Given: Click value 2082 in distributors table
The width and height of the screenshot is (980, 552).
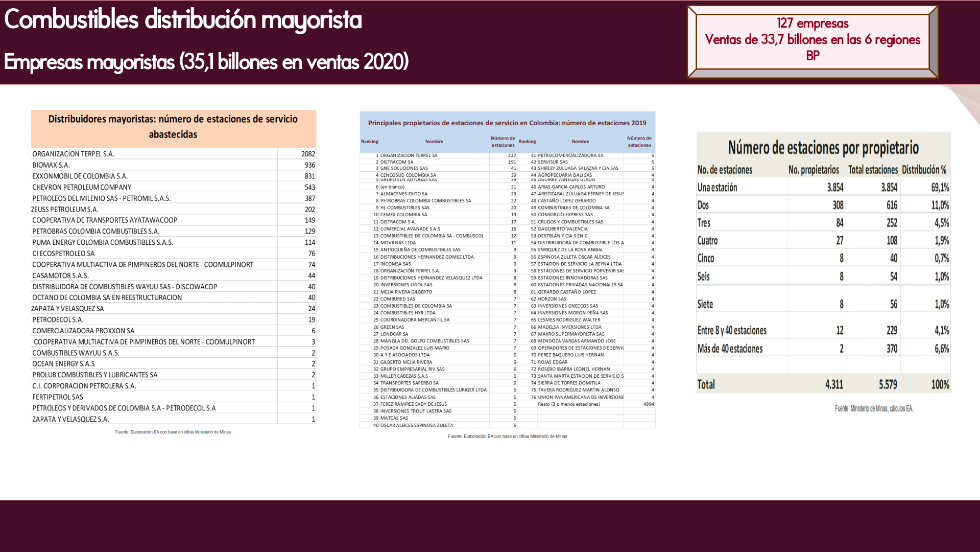Looking at the screenshot, I should 308,154.
